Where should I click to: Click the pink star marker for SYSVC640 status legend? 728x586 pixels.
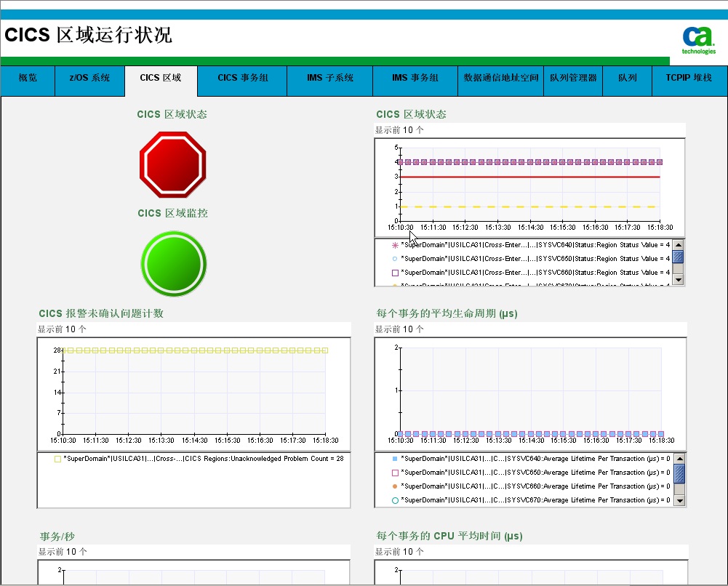395,245
